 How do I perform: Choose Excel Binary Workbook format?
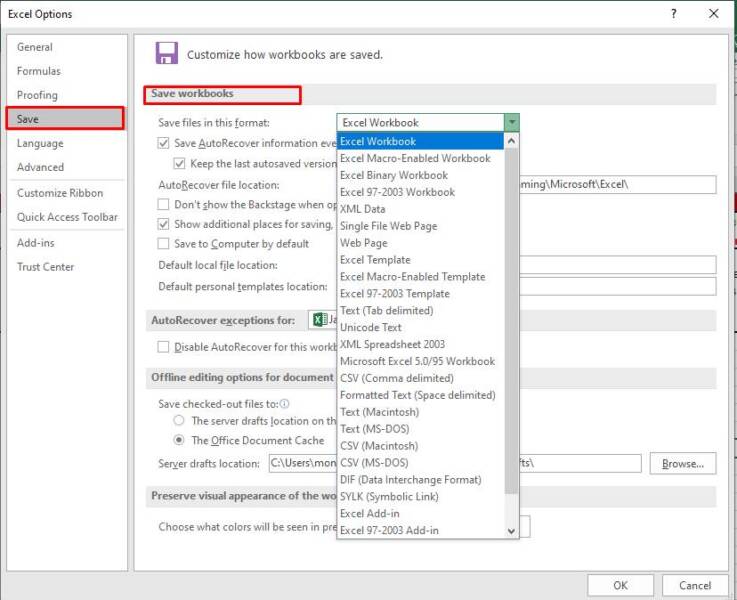tap(421, 175)
